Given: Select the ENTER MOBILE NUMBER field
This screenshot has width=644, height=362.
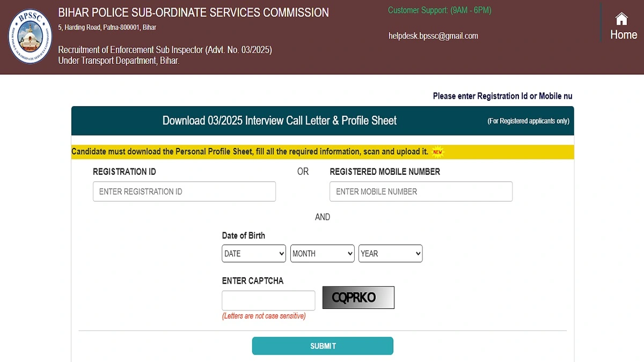Looking at the screenshot, I should tap(421, 191).
